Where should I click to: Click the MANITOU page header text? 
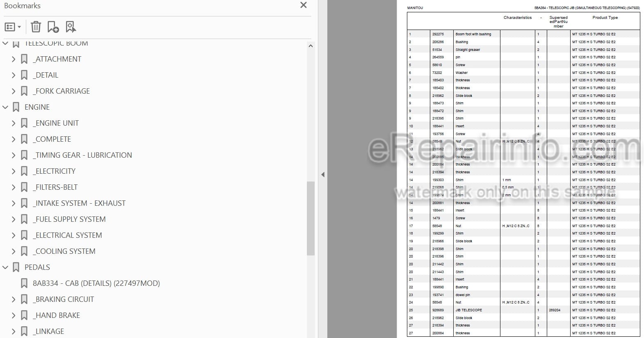coord(415,8)
